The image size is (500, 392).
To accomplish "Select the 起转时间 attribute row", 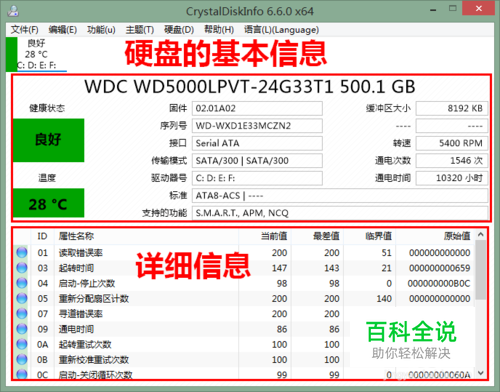I will [244, 268].
